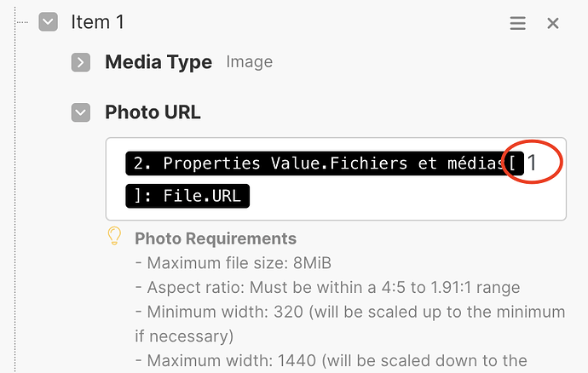Viewport: 588px width, 373px height.
Task: Click the dotted tree connector beside Item 1
Action: (24, 23)
